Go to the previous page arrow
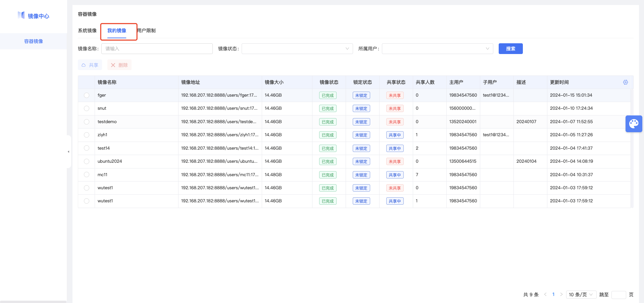 tap(545, 294)
